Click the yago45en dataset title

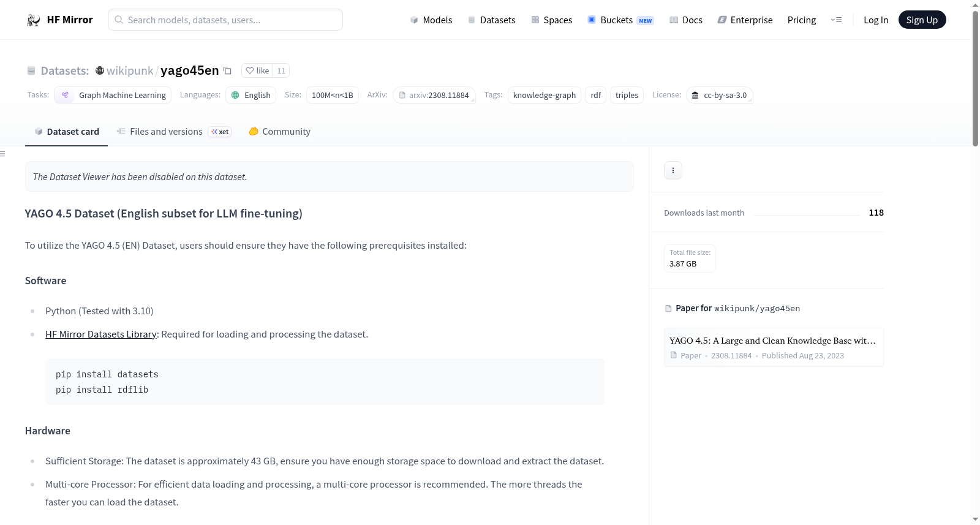click(x=190, y=70)
